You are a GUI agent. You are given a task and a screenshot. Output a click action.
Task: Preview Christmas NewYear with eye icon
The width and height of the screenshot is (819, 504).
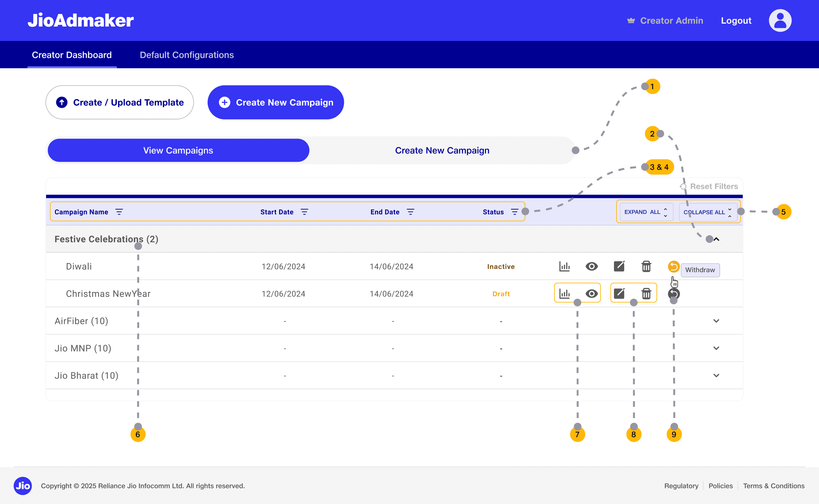592,294
